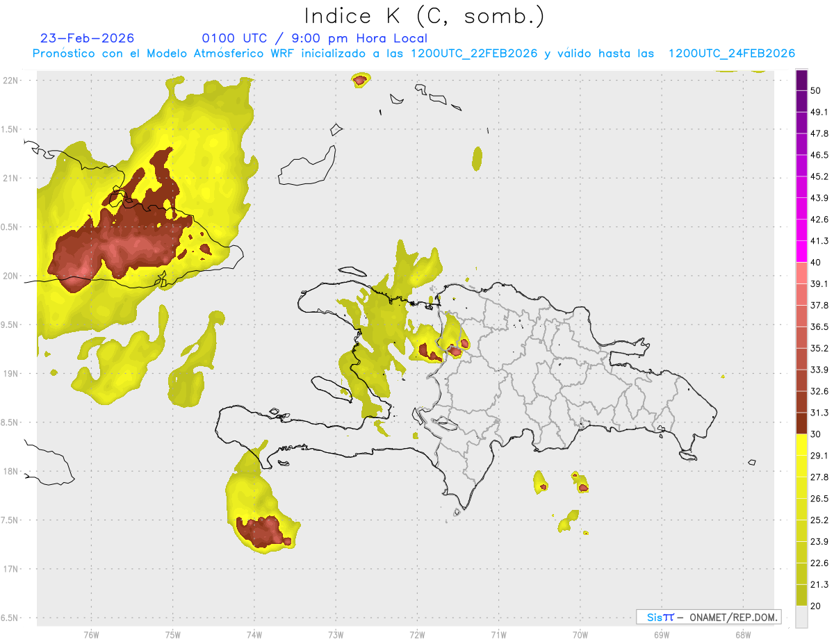Click the colorbar value "29.1"

(x=819, y=456)
